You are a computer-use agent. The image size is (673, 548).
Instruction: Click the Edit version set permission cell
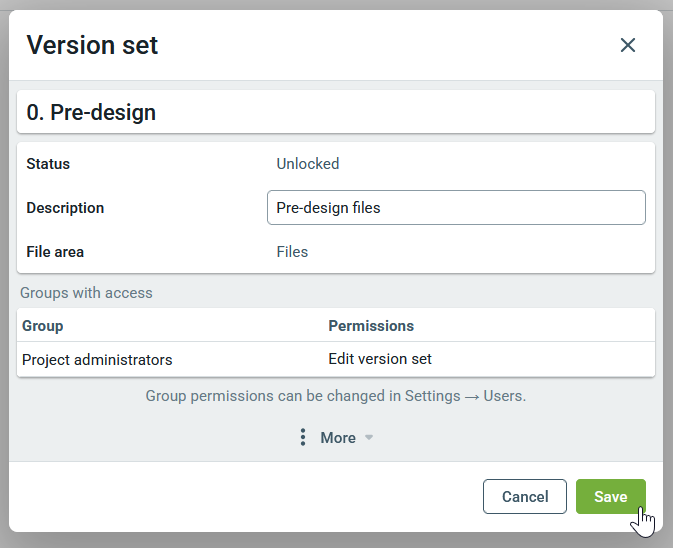(380, 359)
